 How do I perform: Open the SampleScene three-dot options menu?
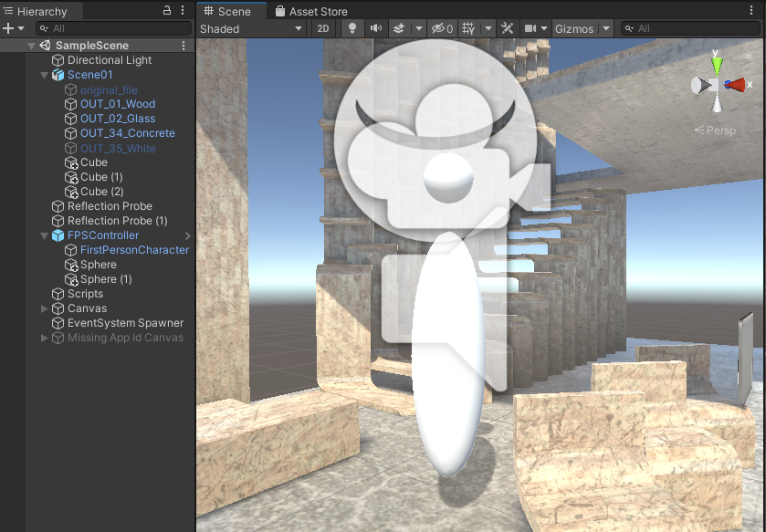tap(184, 46)
